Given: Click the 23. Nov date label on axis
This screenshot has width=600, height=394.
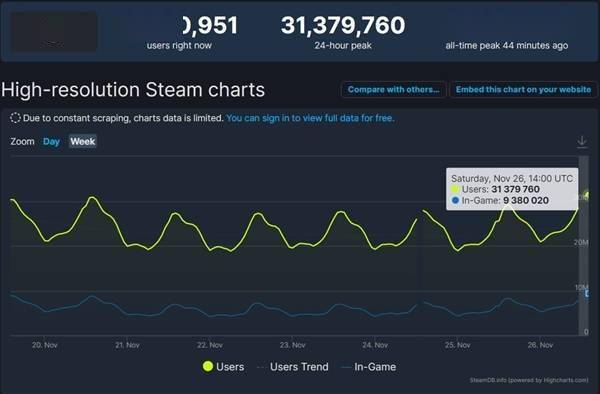Looking at the screenshot, I should (x=293, y=345).
